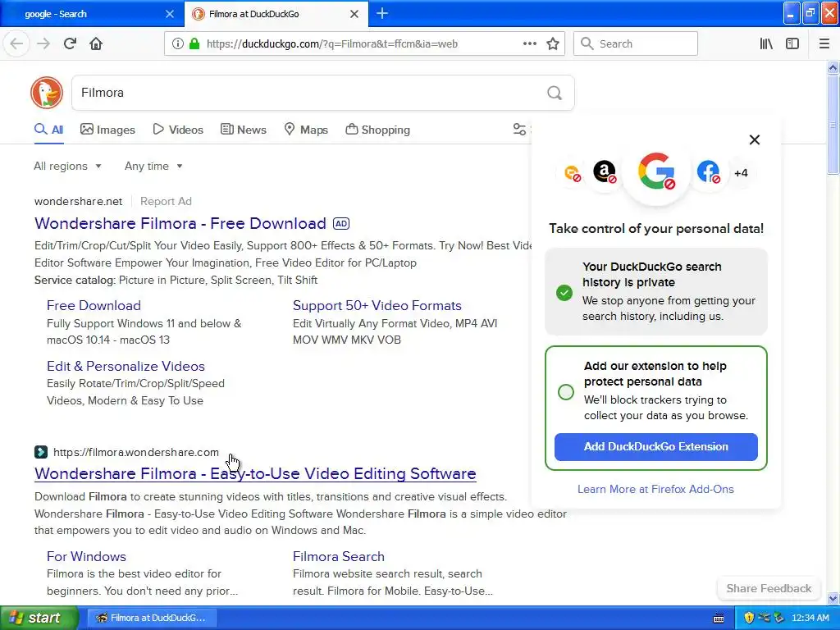Click the Report Ad link
Screen dimensions: 840x630
click(x=166, y=202)
